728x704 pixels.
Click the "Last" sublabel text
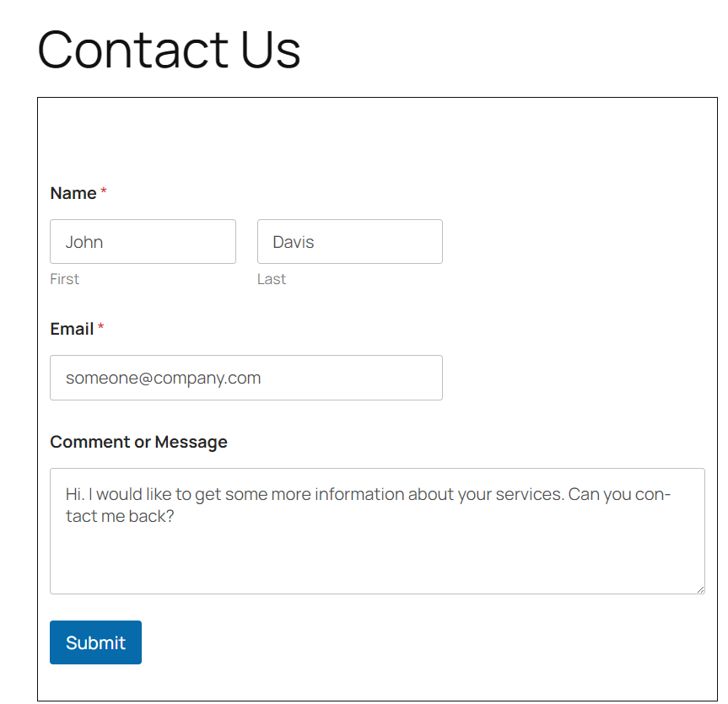pyautogui.click(x=272, y=279)
